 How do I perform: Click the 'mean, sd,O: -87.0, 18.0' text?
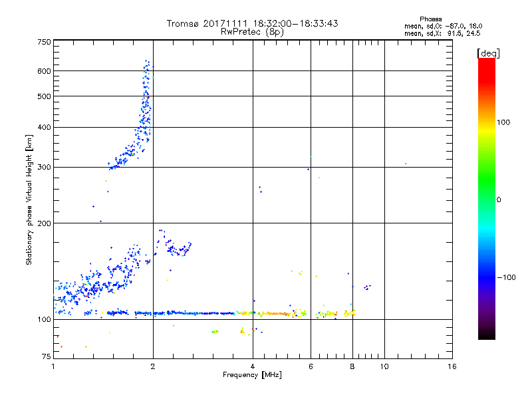click(x=443, y=26)
